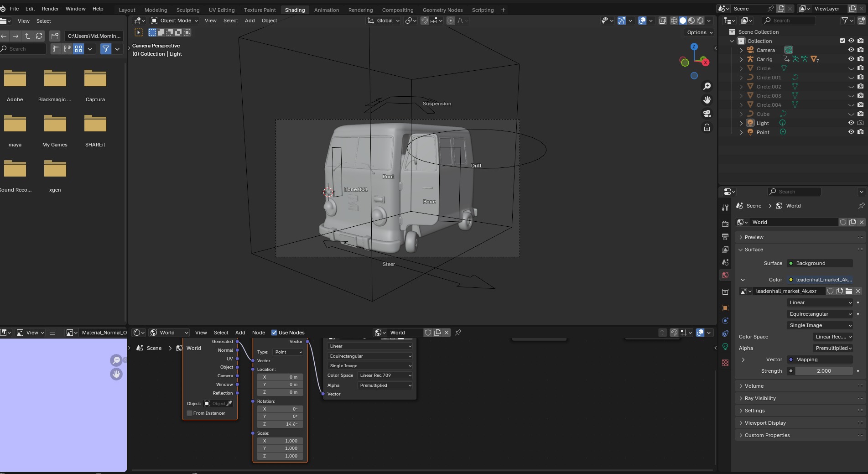
Task: Click the zoom magnifier icon in viewport
Action: coord(707,86)
